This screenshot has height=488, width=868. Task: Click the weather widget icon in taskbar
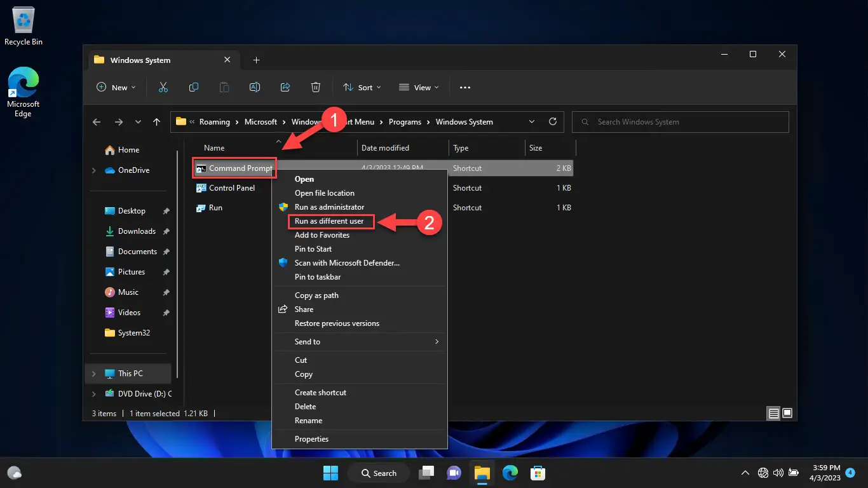15,473
